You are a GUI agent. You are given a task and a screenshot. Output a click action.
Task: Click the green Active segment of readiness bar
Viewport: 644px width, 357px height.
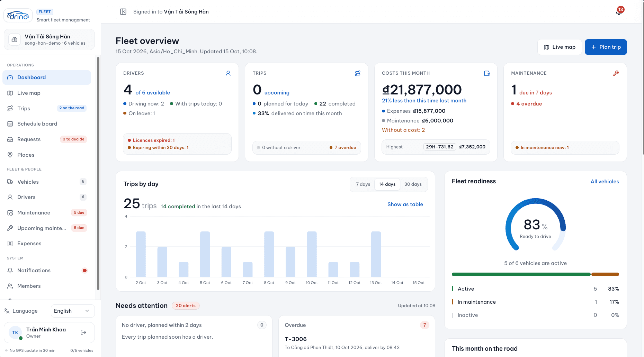click(521, 274)
